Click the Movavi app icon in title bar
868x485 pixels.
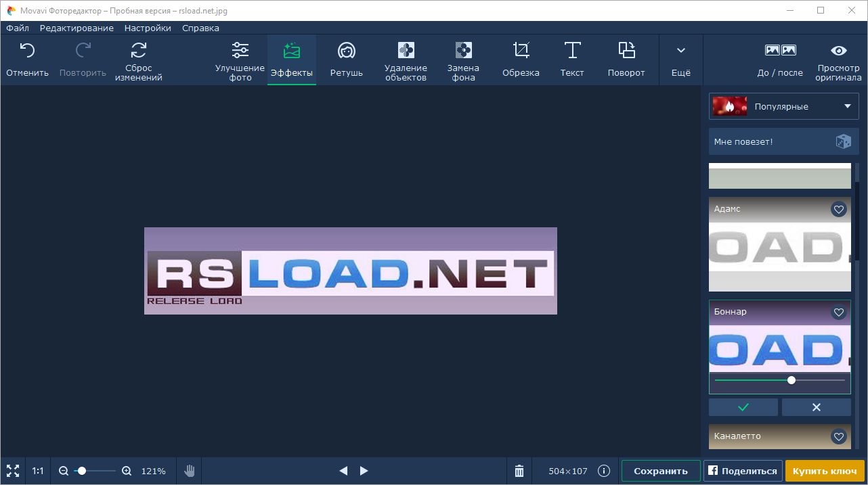(12, 10)
